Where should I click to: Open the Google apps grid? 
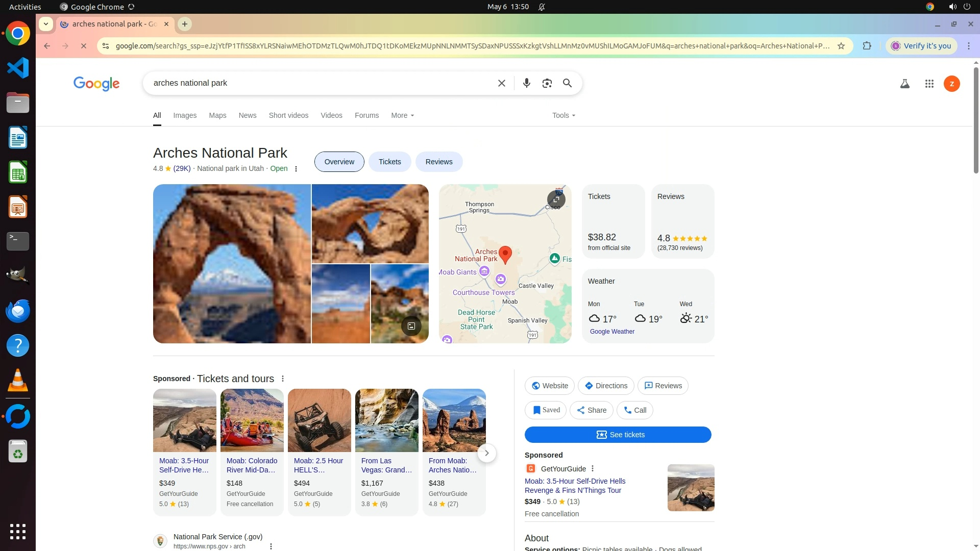tap(929, 84)
